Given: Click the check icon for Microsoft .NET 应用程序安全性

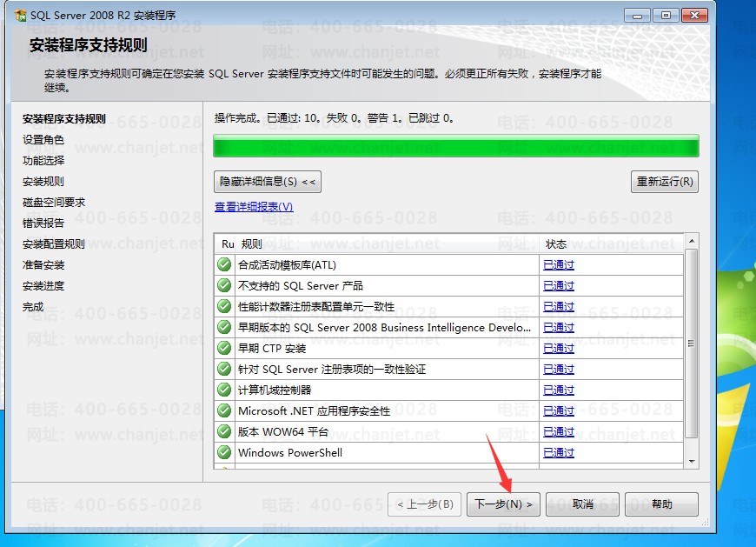Looking at the screenshot, I should [x=224, y=410].
